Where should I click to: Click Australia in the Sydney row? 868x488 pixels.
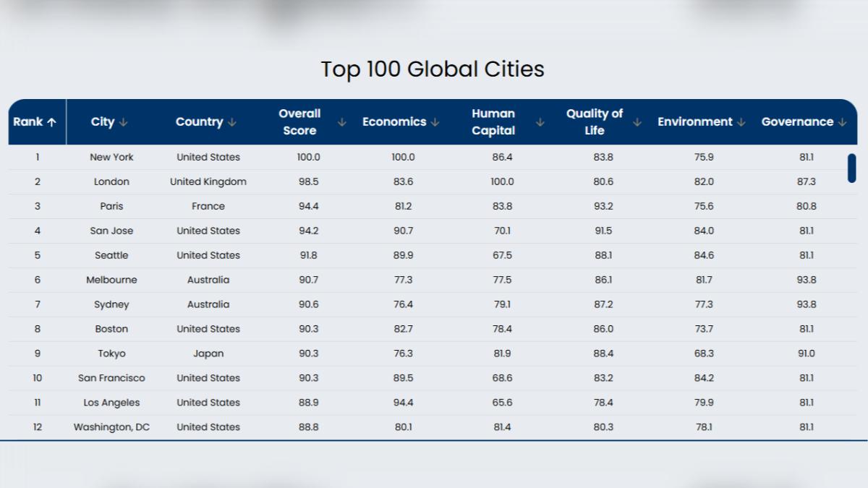(x=208, y=304)
